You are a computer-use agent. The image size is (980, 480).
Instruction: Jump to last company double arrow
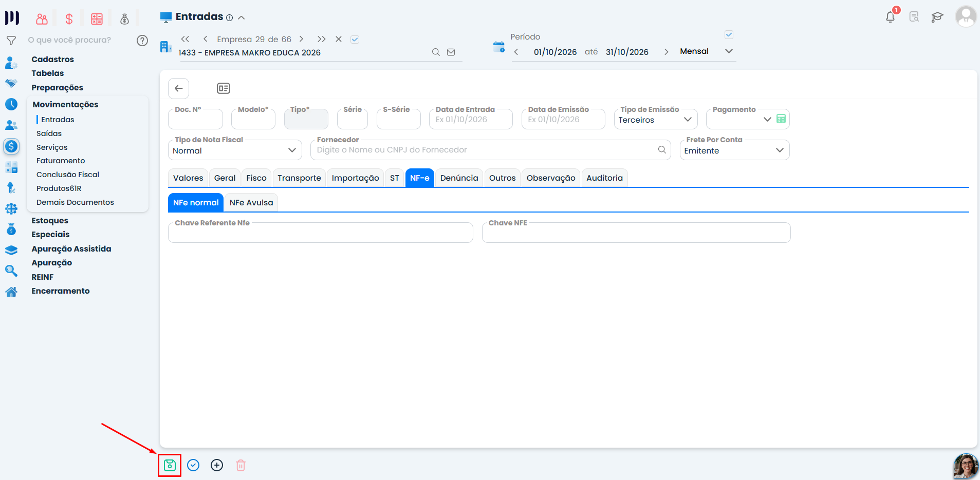(x=321, y=39)
